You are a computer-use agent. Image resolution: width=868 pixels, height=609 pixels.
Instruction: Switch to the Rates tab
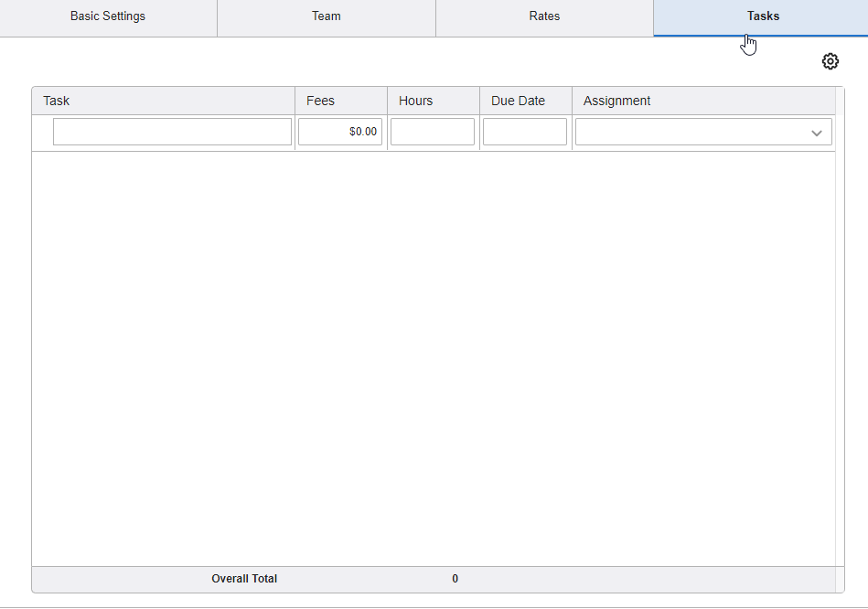(x=544, y=16)
